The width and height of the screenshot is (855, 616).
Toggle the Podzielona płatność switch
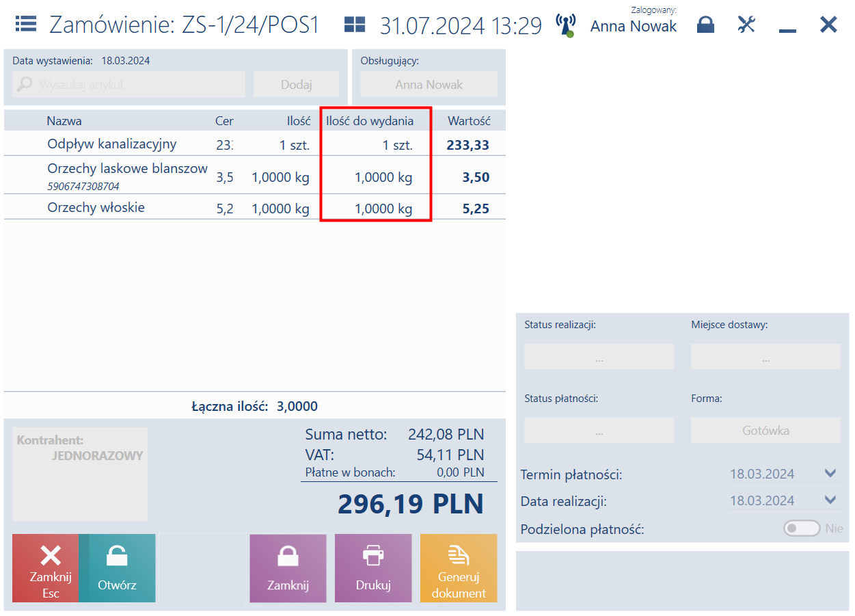802,528
